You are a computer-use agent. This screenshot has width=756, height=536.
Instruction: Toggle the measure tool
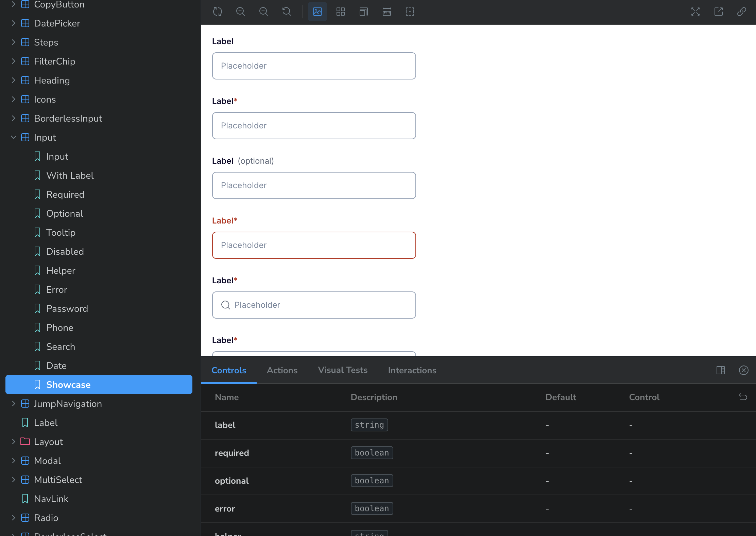coord(387,12)
